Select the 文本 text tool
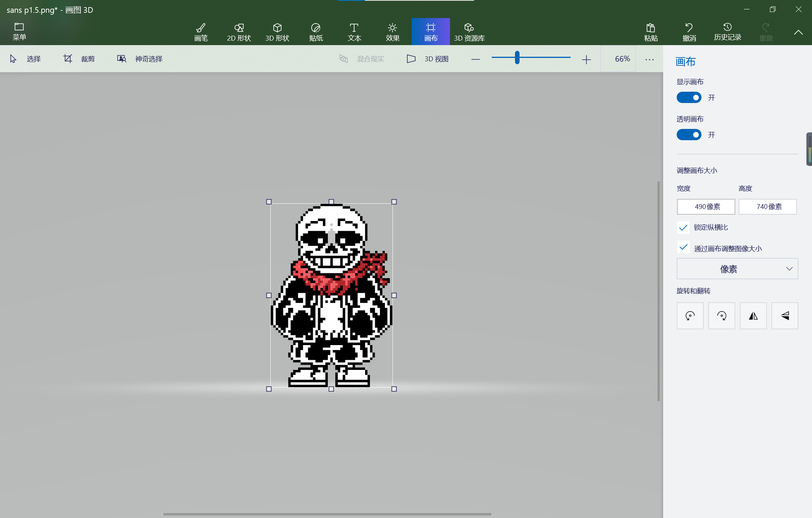Screen dimensions: 812x518 tap(354, 32)
